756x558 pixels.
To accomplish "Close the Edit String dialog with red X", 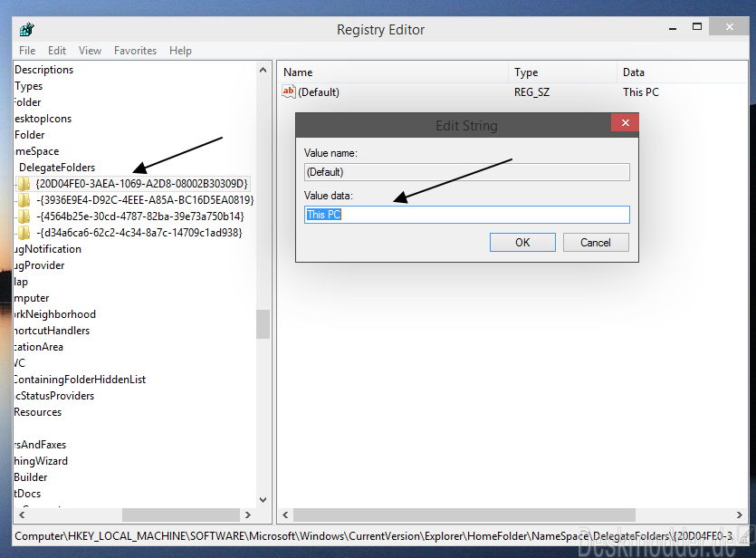I will tap(625, 122).
